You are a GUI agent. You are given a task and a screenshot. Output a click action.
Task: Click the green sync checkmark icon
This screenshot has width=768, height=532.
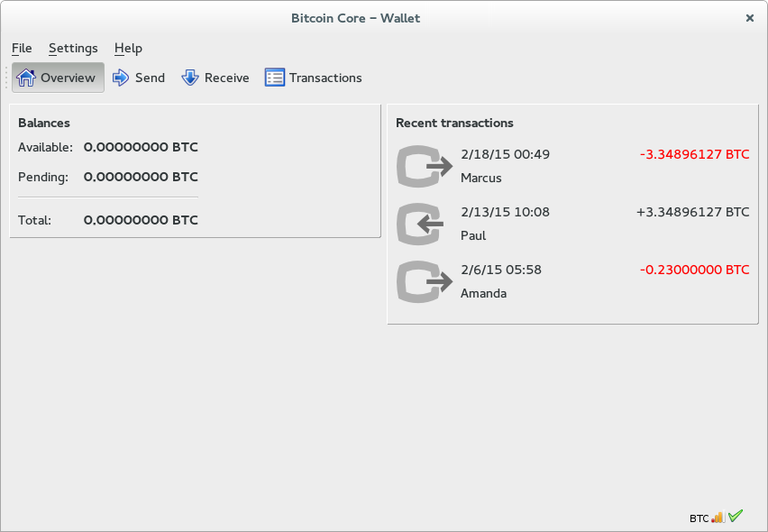pos(735,516)
